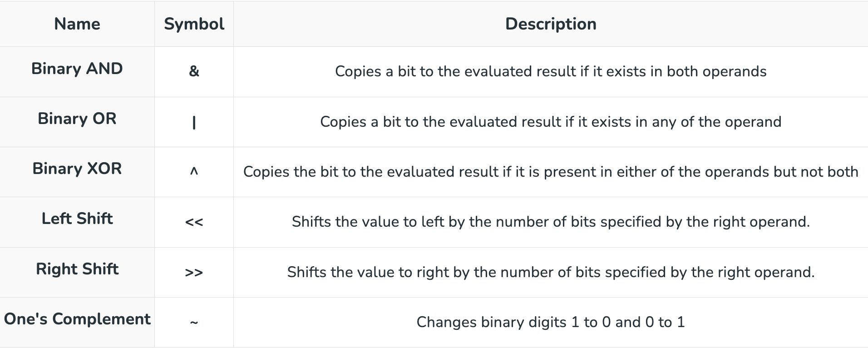Viewport: 868px width, 348px height.
Task: Click the double greater-than symbol
Action: (x=194, y=273)
